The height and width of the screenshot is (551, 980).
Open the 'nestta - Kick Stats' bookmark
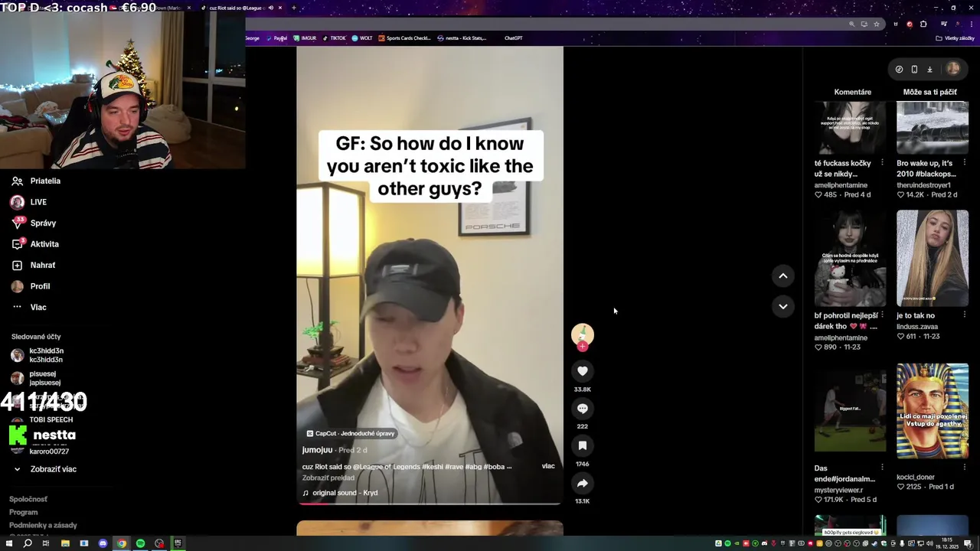point(462,37)
